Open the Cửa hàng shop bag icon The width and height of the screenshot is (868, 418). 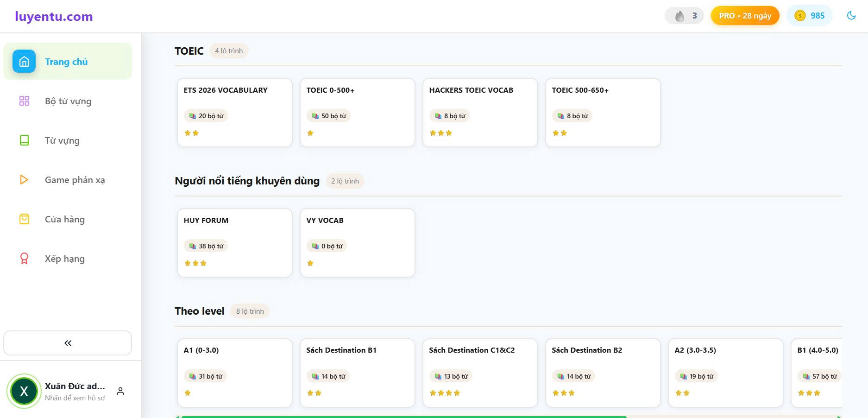tap(24, 219)
